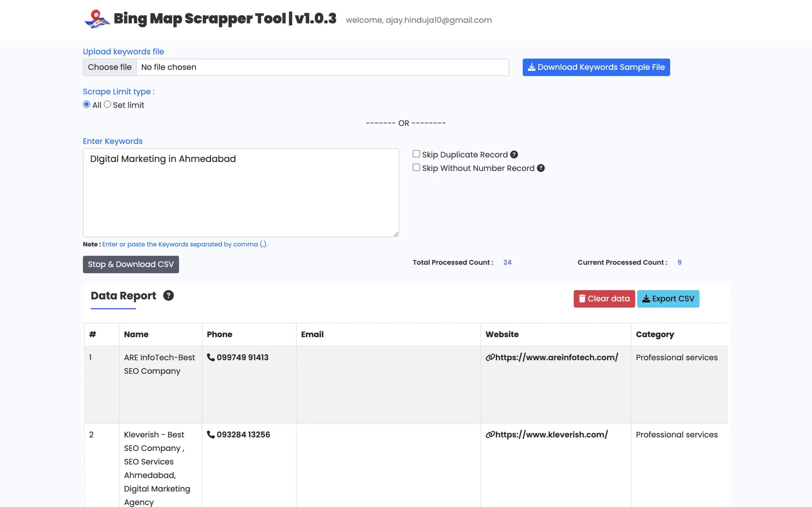Click the help icon beside Skip Duplicate Record
Viewport: 812px width, 507px height.
pyautogui.click(x=514, y=154)
